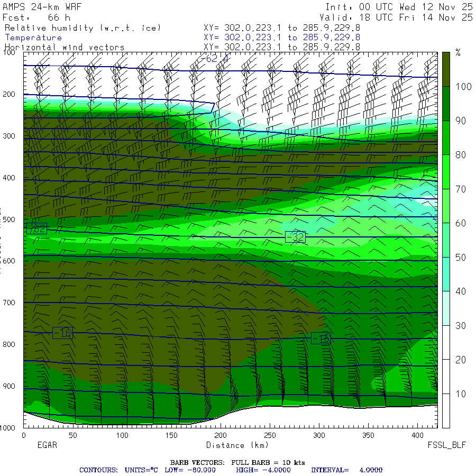This screenshot has width=476, height=476.
Task: Click the pale cyan colorbar segment between 30 and 40
Action: pyautogui.click(x=446, y=308)
